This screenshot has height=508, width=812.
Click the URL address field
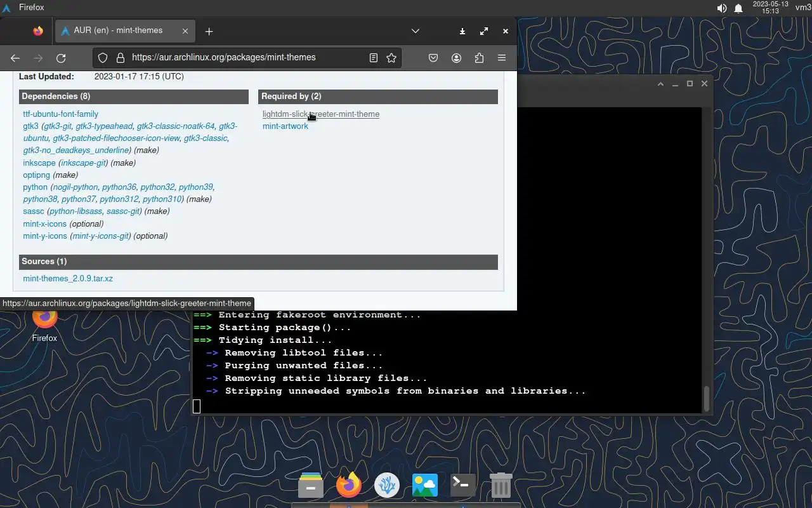tap(247, 57)
